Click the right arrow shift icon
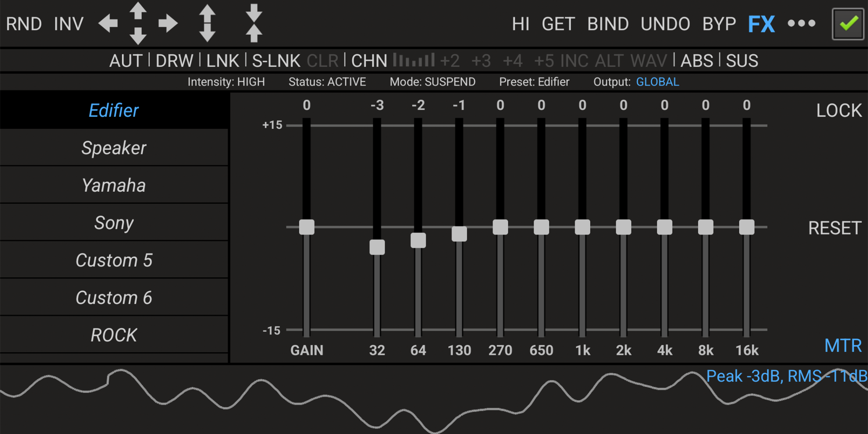 click(168, 24)
